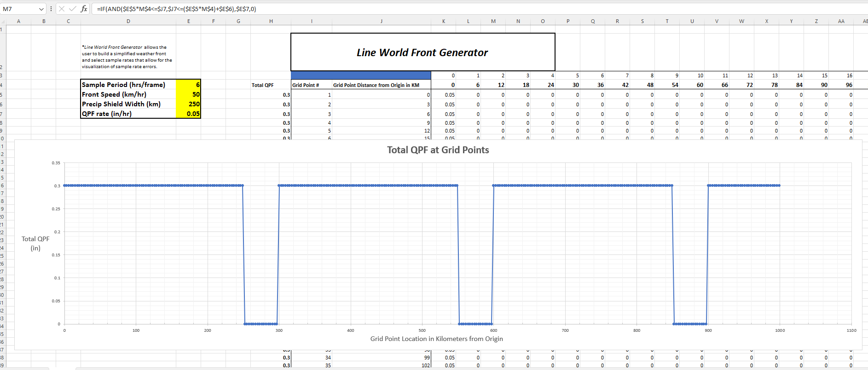Select column H header
Screen dimensions: 868x370
(x=271, y=21)
